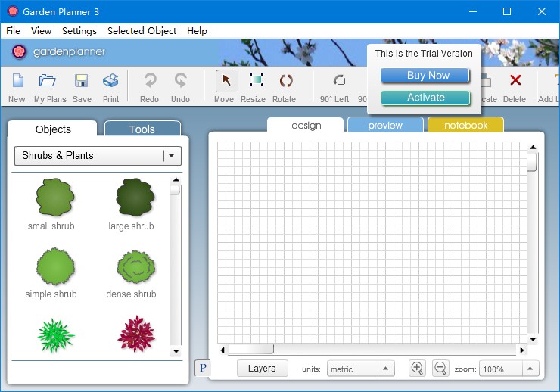
Task: Toggle the Move tool selection
Action: point(224,81)
